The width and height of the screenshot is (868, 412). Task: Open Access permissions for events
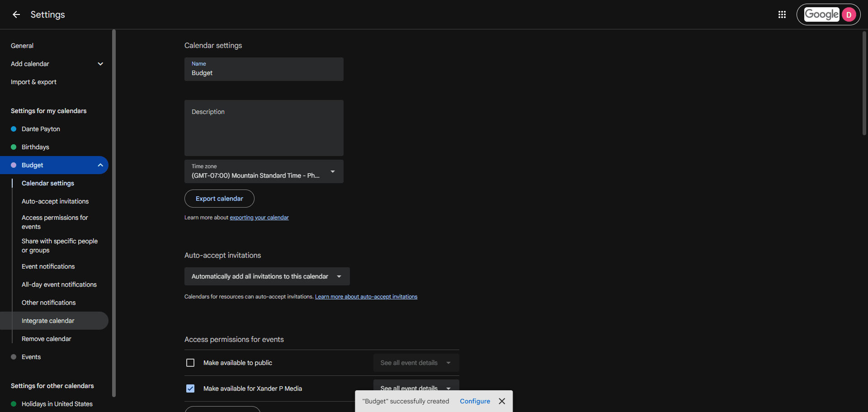pos(55,222)
